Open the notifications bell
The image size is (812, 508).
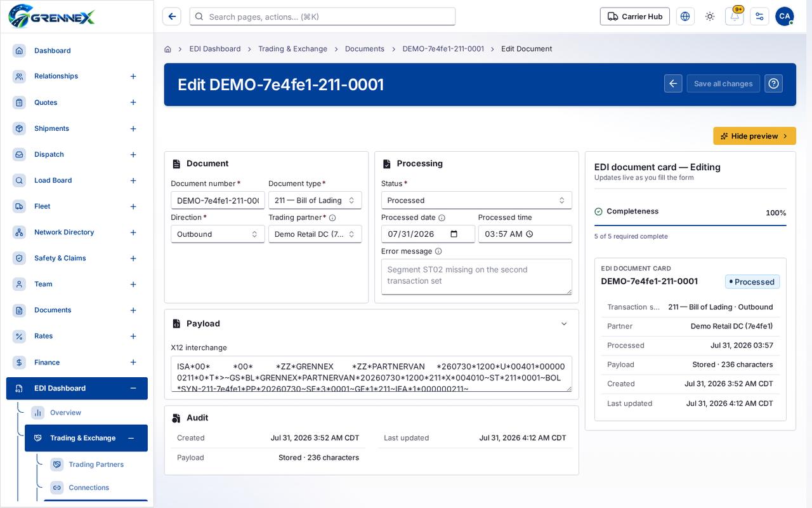point(735,17)
